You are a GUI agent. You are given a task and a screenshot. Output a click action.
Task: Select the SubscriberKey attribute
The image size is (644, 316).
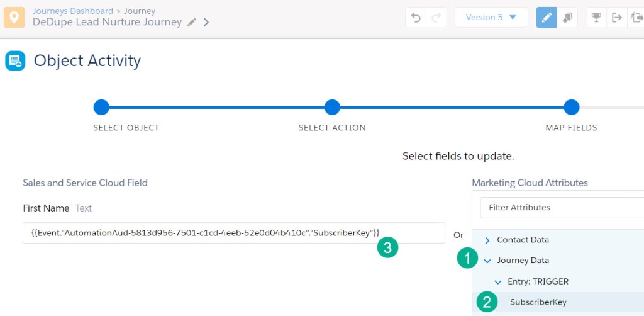(538, 302)
